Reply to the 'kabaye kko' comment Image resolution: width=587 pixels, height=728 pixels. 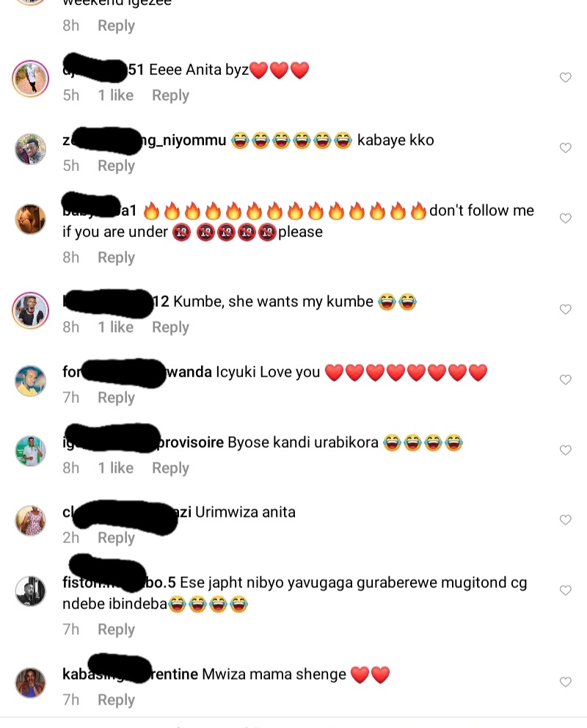[x=116, y=166]
